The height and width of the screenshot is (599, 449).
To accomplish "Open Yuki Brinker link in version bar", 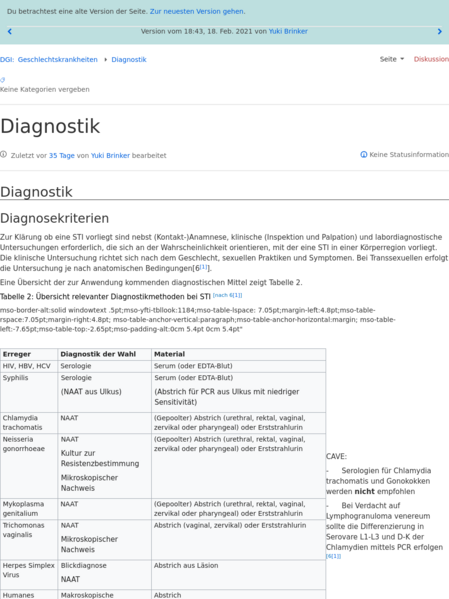I will click(x=288, y=31).
